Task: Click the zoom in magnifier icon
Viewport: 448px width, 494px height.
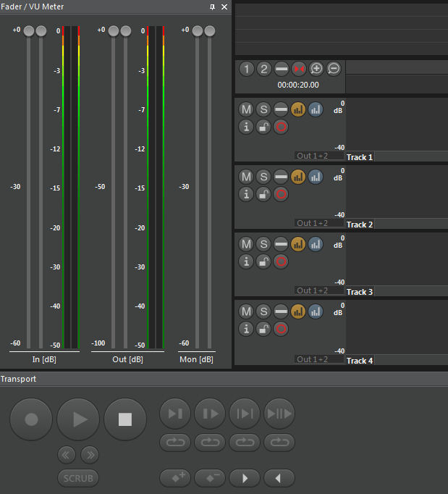Action: [x=316, y=69]
